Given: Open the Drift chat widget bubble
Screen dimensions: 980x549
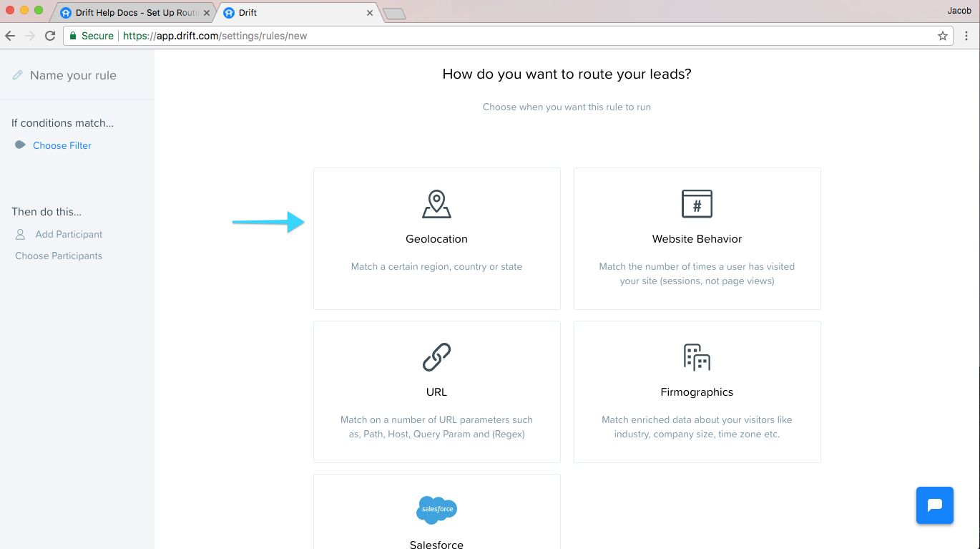Looking at the screenshot, I should coord(934,505).
